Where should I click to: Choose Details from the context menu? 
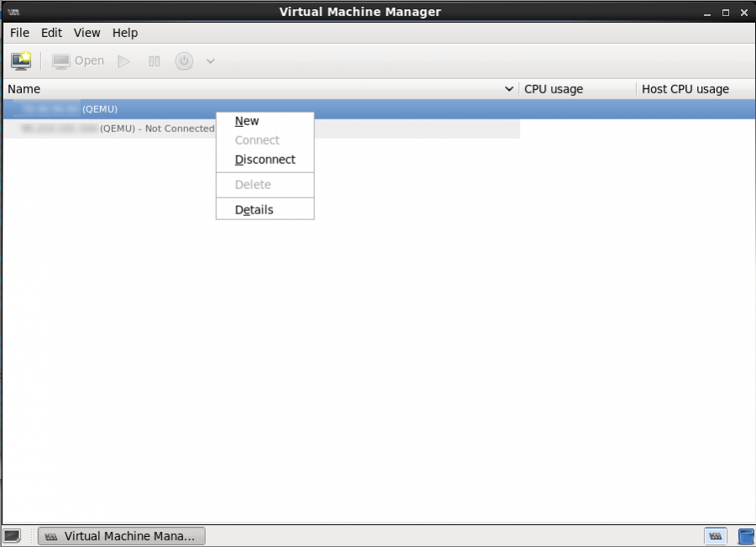(254, 210)
